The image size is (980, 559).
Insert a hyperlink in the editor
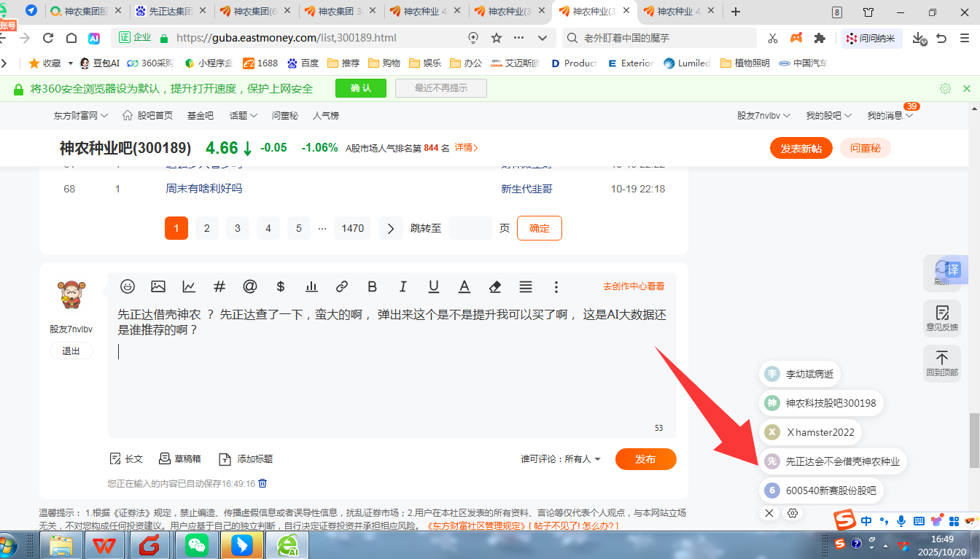pyautogui.click(x=342, y=286)
